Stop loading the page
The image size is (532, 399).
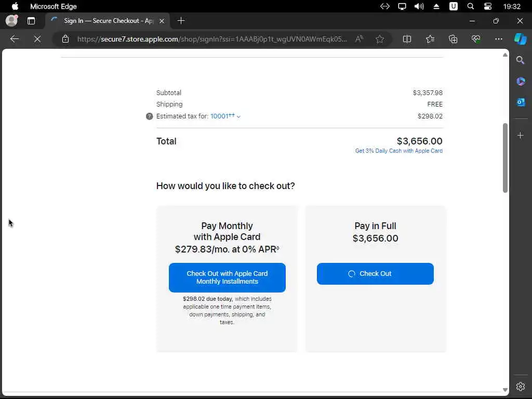37,39
